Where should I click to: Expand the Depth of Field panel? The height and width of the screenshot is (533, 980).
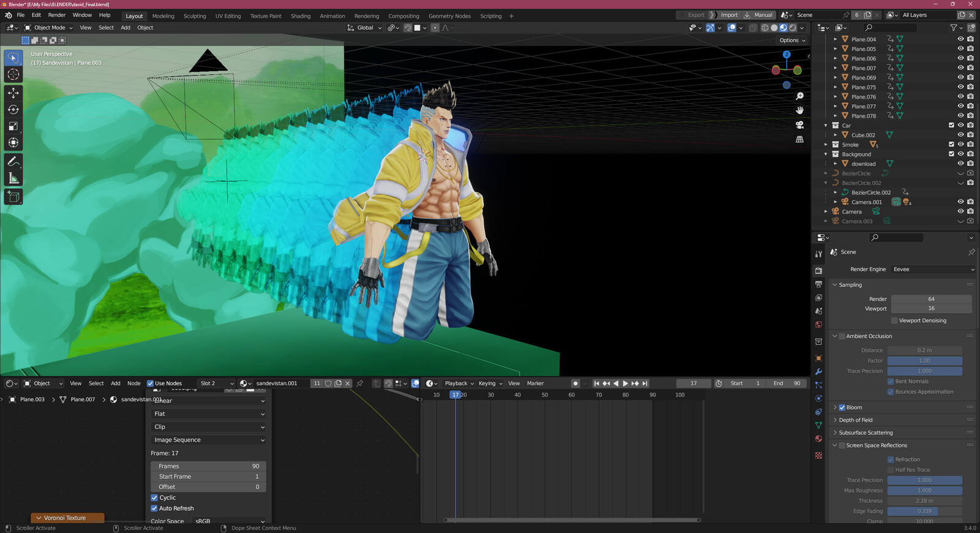point(856,420)
